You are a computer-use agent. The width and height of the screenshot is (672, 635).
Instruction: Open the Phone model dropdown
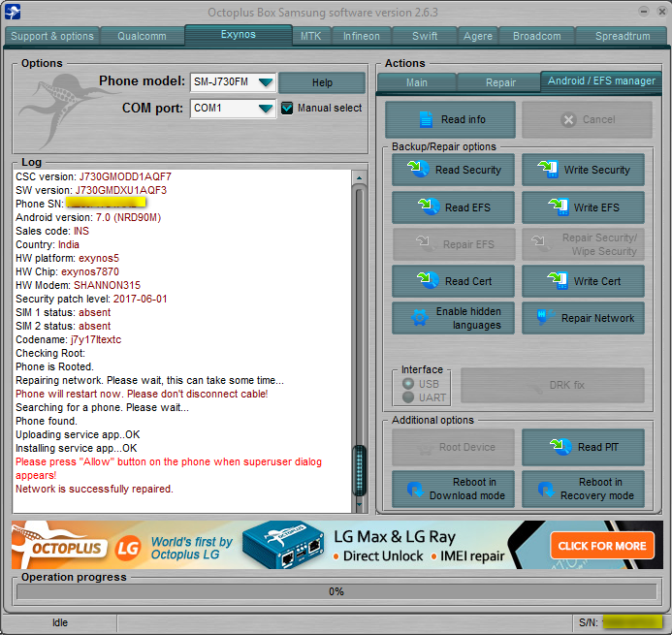click(266, 81)
